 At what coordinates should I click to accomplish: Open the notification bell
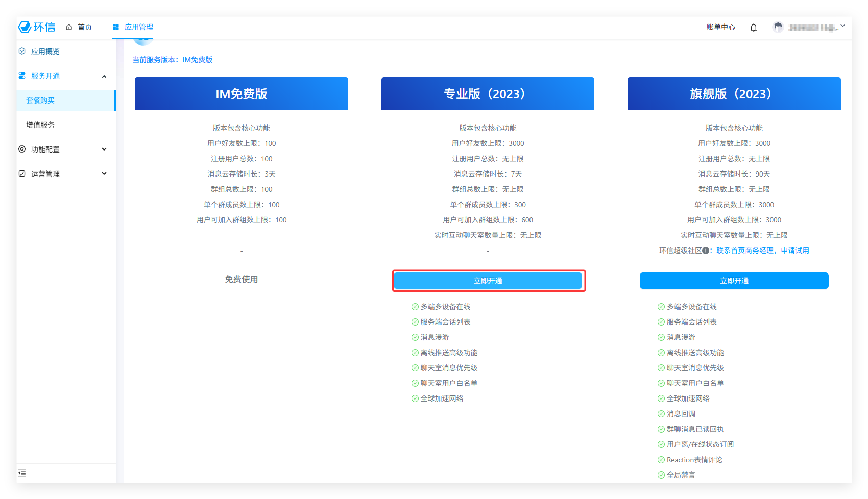coord(753,28)
